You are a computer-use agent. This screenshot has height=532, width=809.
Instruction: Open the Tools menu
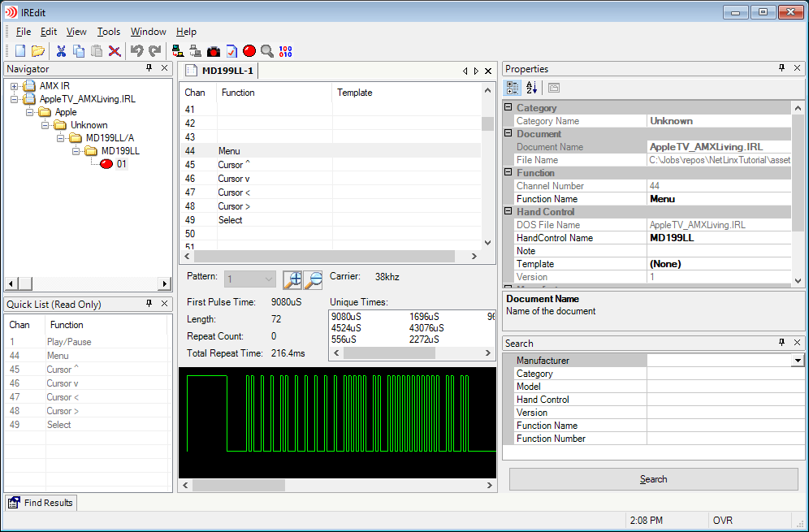[108, 32]
